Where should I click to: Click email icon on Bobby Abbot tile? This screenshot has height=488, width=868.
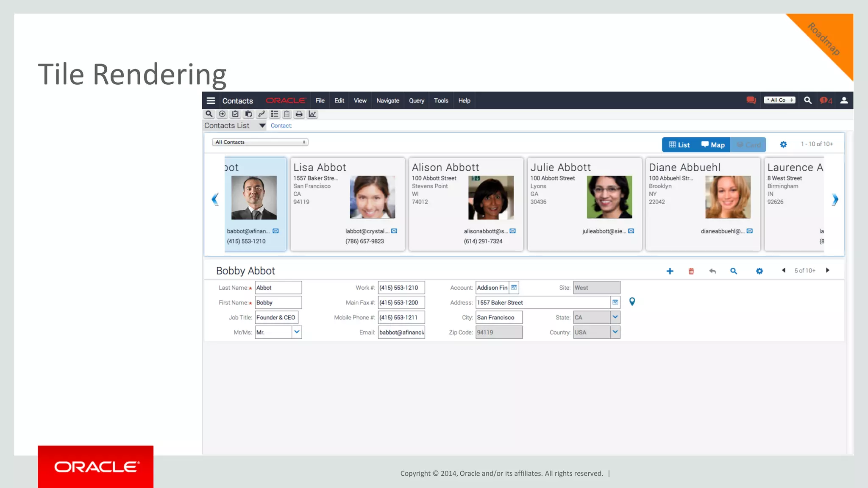tap(275, 231)
